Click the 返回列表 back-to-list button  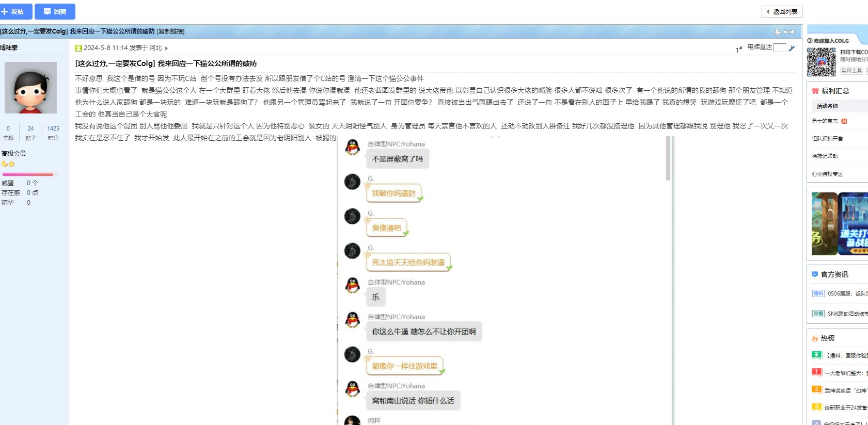782,11
